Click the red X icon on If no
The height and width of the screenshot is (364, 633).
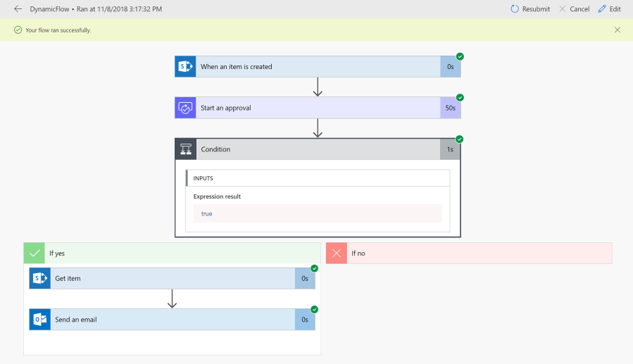click(336, 253)
